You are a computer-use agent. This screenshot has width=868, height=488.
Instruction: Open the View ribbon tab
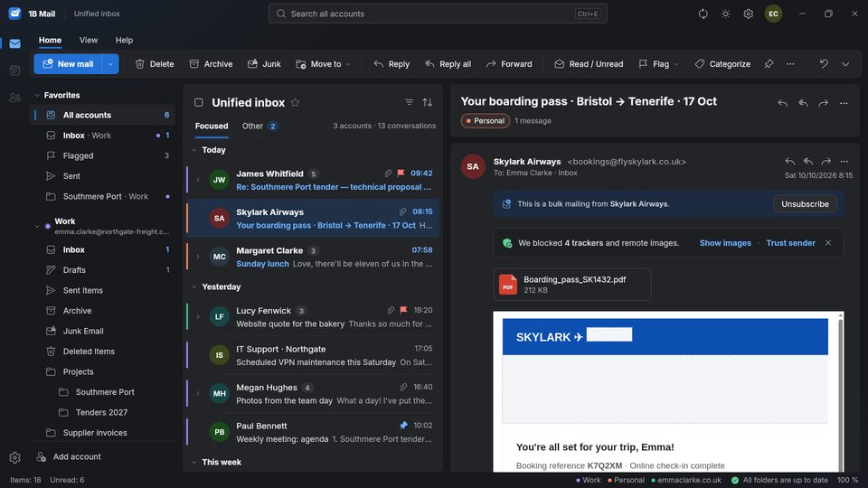tap(89, 41)
